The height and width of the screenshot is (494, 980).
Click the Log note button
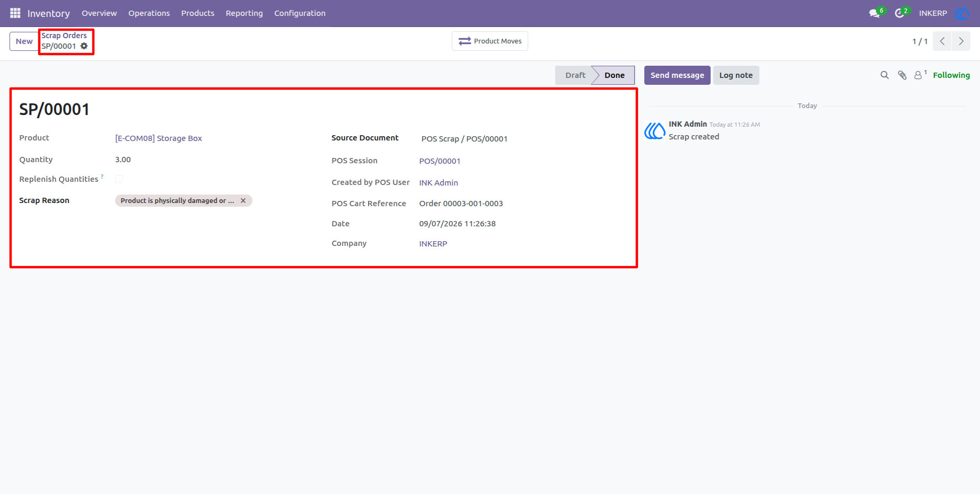736,75
